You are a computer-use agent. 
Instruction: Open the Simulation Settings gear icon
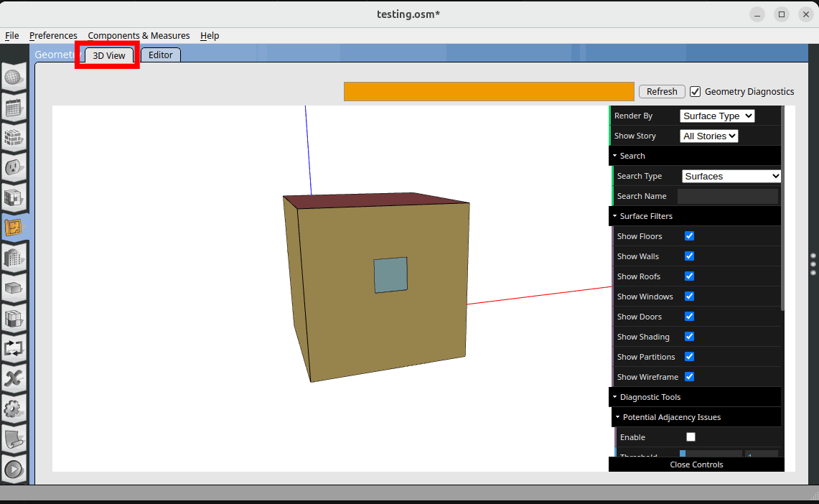[x=15, y=409]
